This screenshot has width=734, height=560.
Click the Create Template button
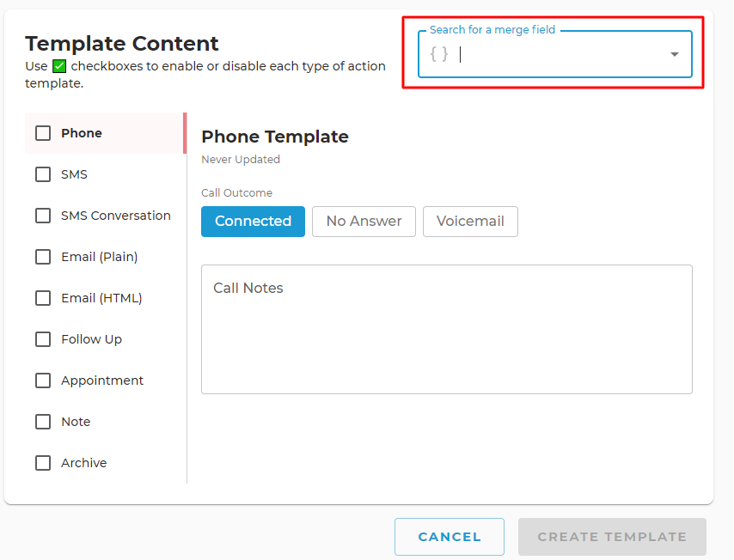pos(612,537)
